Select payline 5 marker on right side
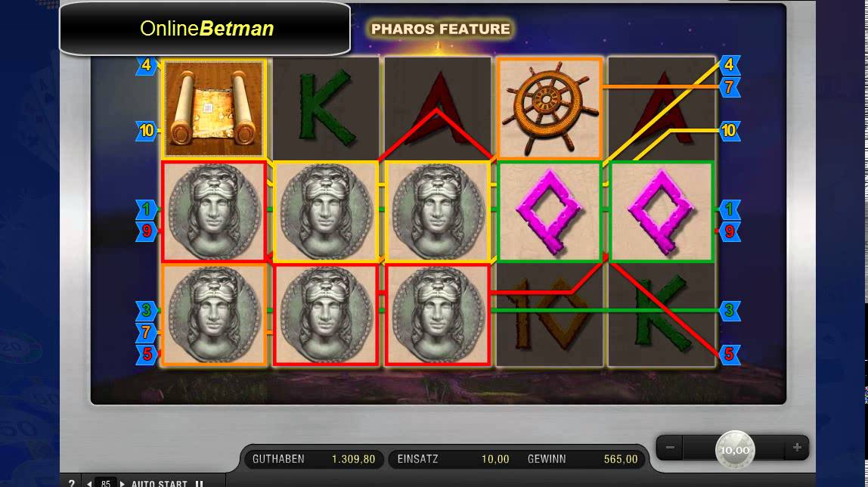 tap(729, 354)
